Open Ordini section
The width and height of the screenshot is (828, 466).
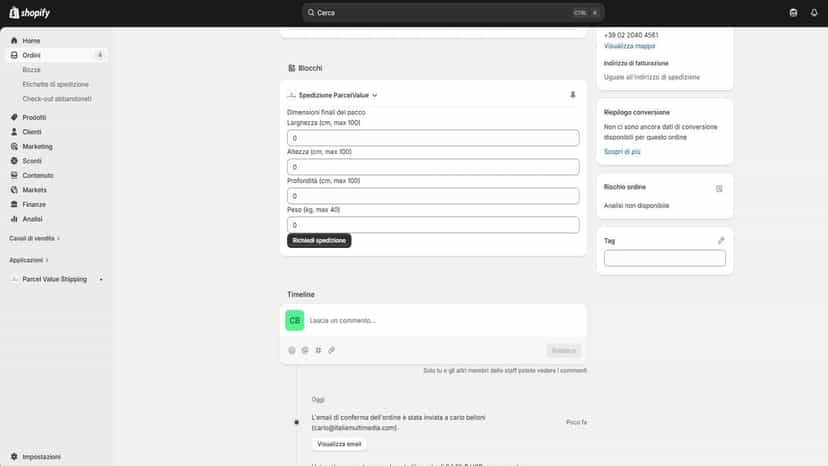click(31, 55)
